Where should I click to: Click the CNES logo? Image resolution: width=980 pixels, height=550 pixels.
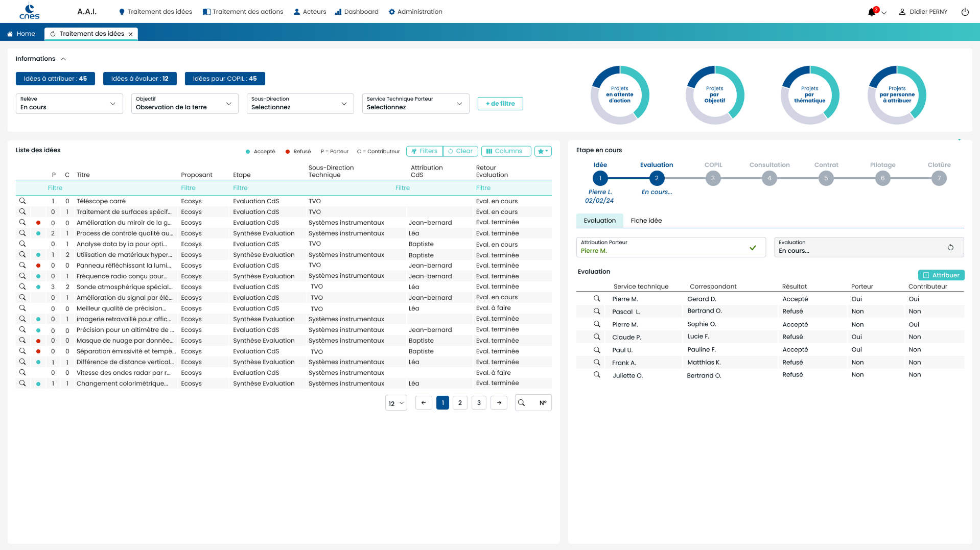[29, 11]
